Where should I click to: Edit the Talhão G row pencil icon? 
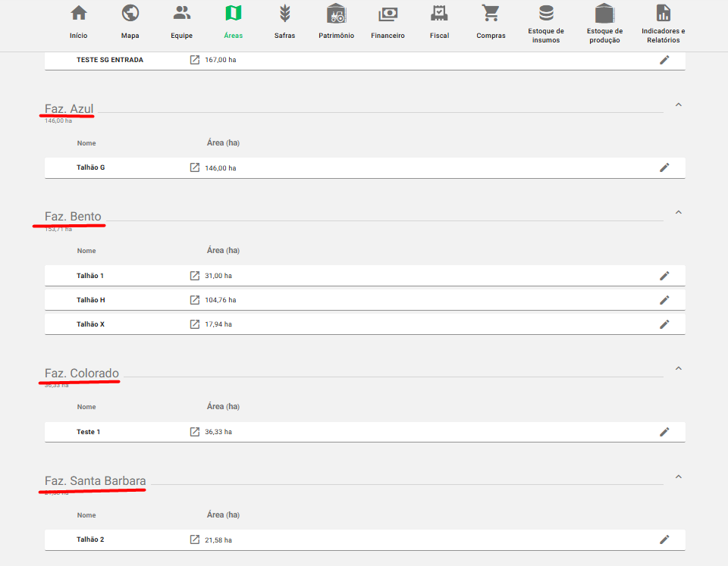coord(664,167)
